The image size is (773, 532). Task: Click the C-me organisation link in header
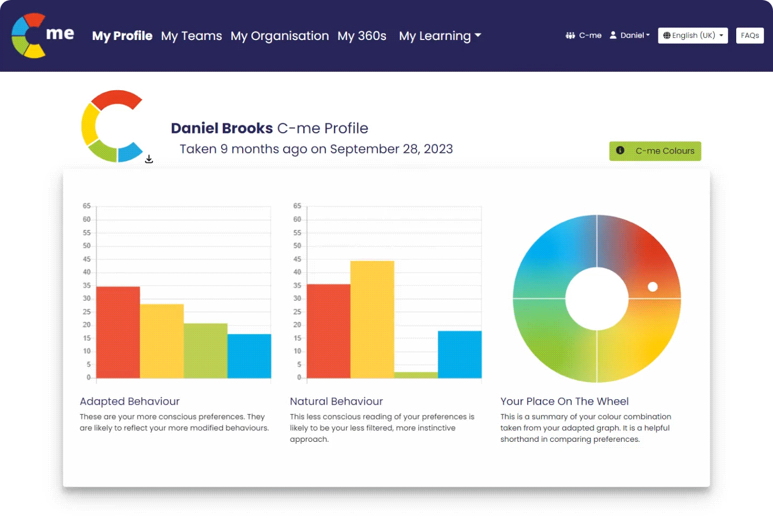coord(584,35)
